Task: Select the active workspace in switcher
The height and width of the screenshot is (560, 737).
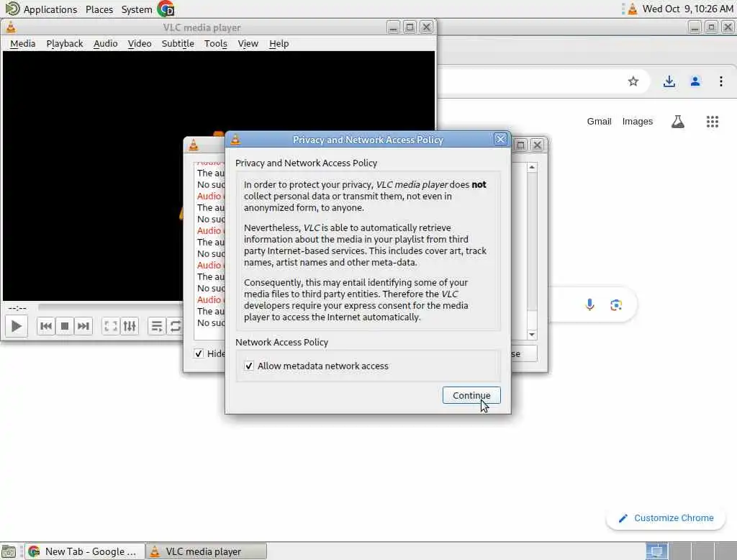Action: [656, 551]
